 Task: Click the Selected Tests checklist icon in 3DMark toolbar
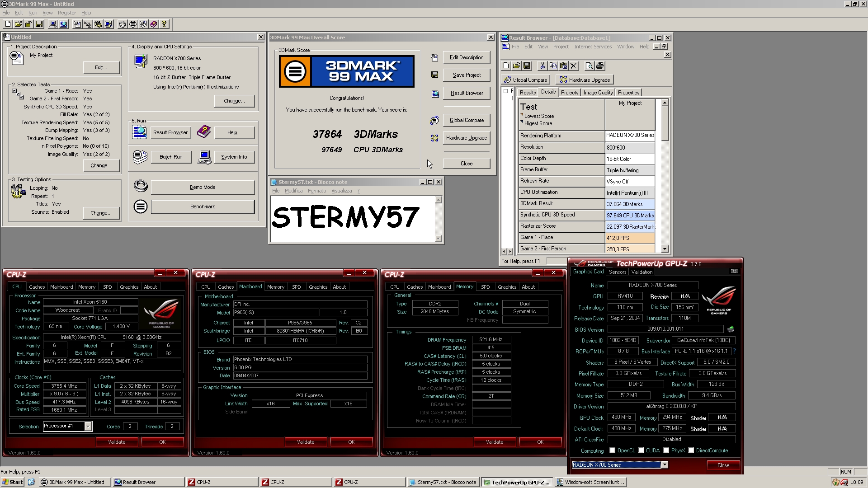point(88,24)
